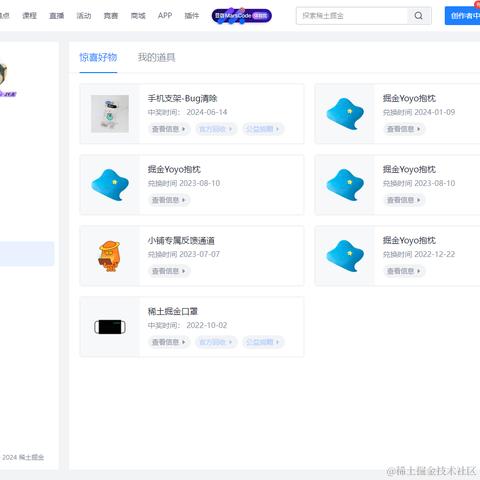Click 公益捐赠 on 稀土掘金口罩 card
The image size is (480, 480).
(x=263, y=342)
